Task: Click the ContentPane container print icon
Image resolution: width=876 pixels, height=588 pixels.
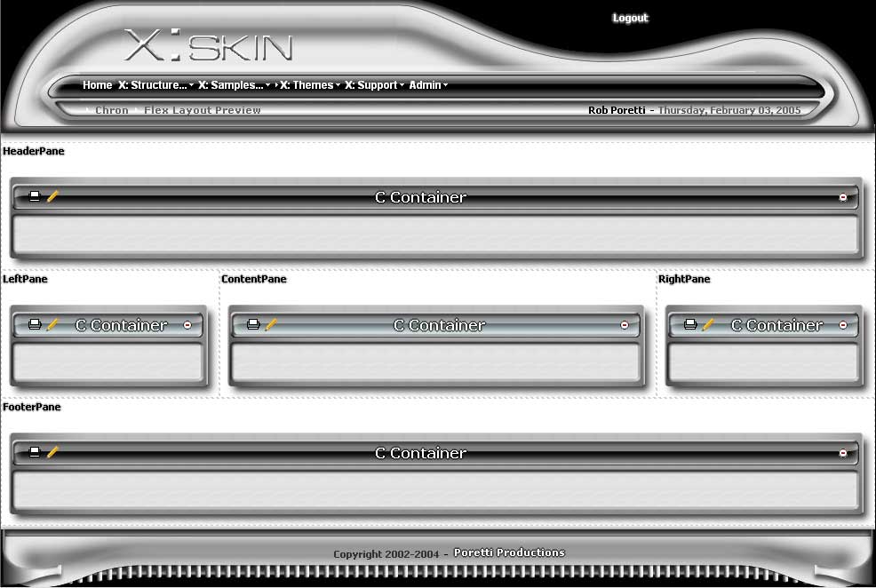Action: tap(253, 325)
